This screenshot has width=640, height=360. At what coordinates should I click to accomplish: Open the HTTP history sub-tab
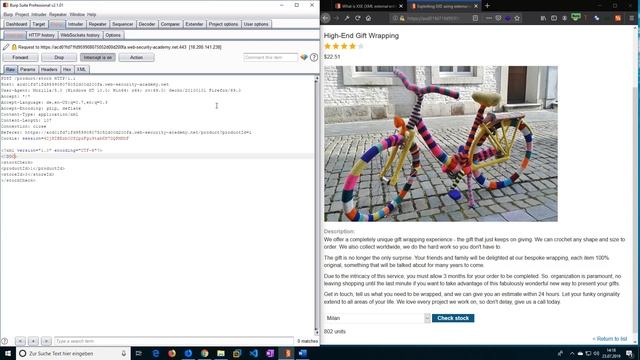click(x=41, y=35)
